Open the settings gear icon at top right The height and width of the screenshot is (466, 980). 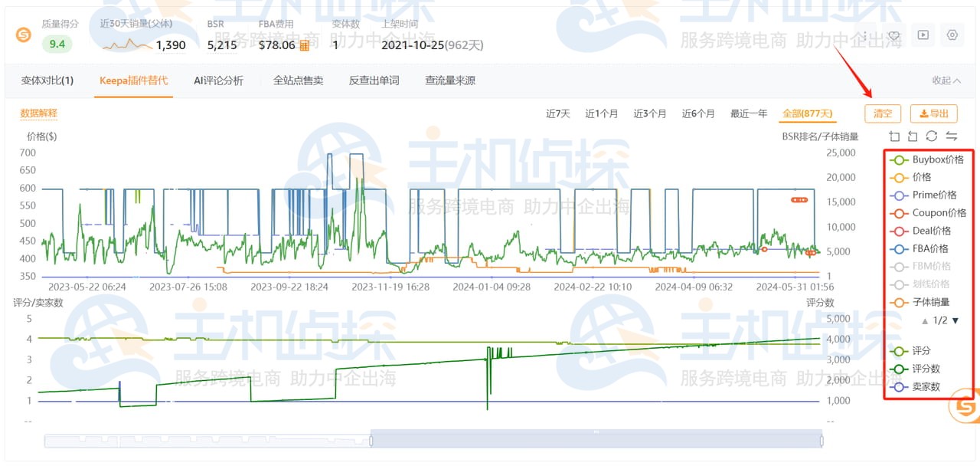click(952, 34)
